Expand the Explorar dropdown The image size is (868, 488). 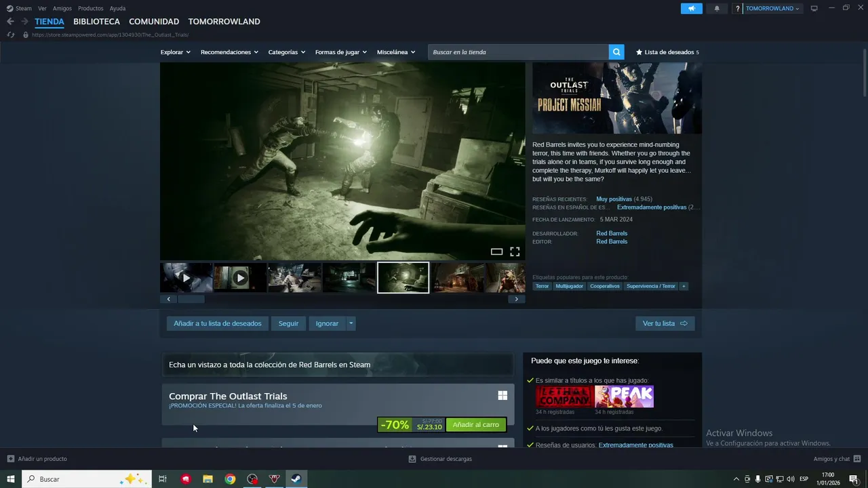click(x=175, y=52)
